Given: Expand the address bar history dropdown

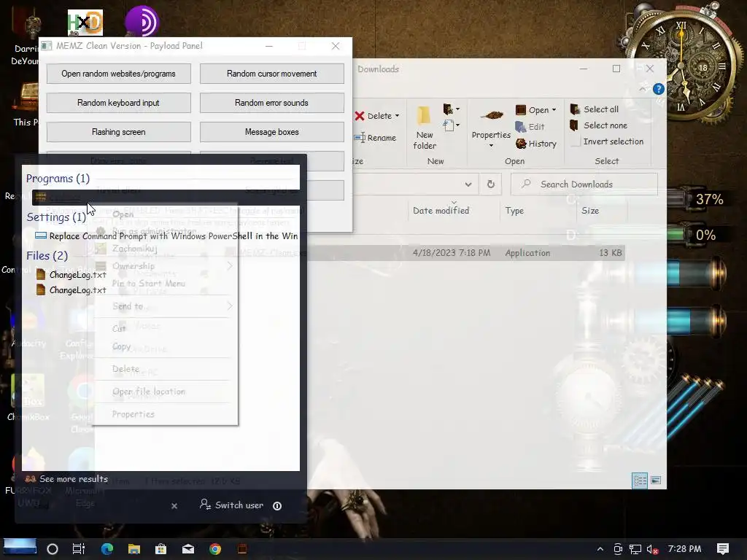Looking at the screenshot, I should [x=468, y=184].
